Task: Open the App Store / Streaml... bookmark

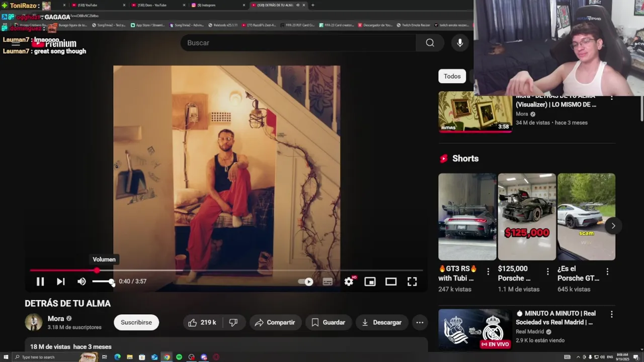Action: coord(147,25)
